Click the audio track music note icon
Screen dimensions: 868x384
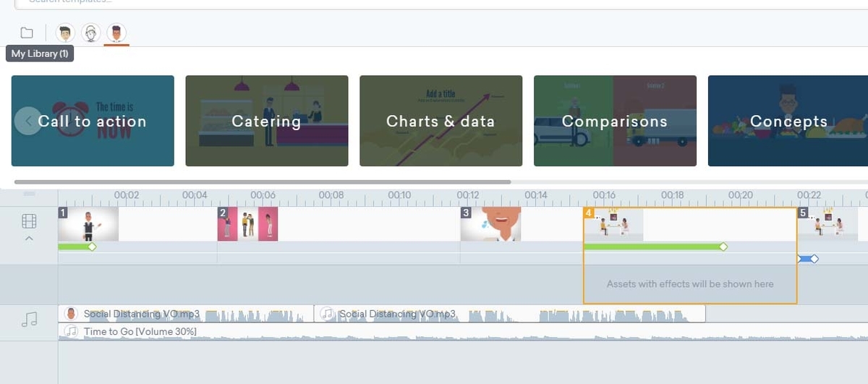pos(29,319)
